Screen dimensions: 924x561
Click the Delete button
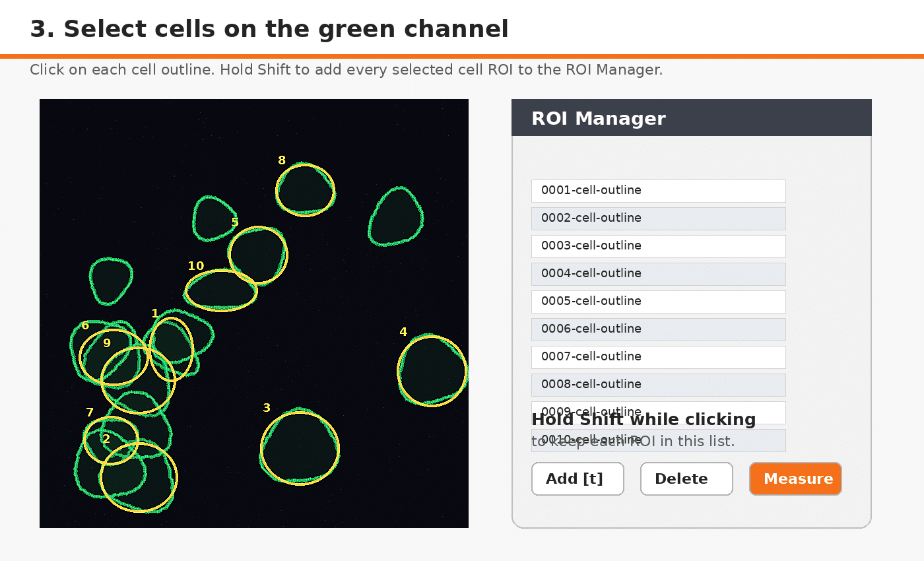tap(686, 478)
